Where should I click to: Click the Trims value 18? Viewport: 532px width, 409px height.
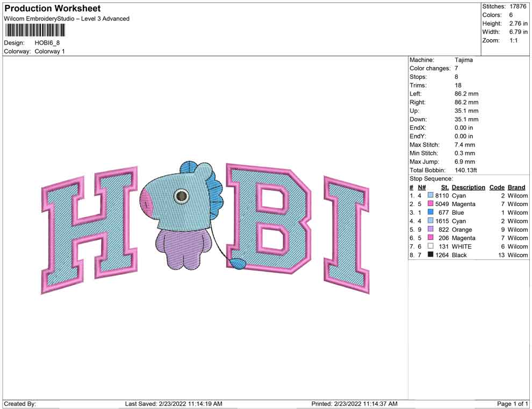point(458,85)
